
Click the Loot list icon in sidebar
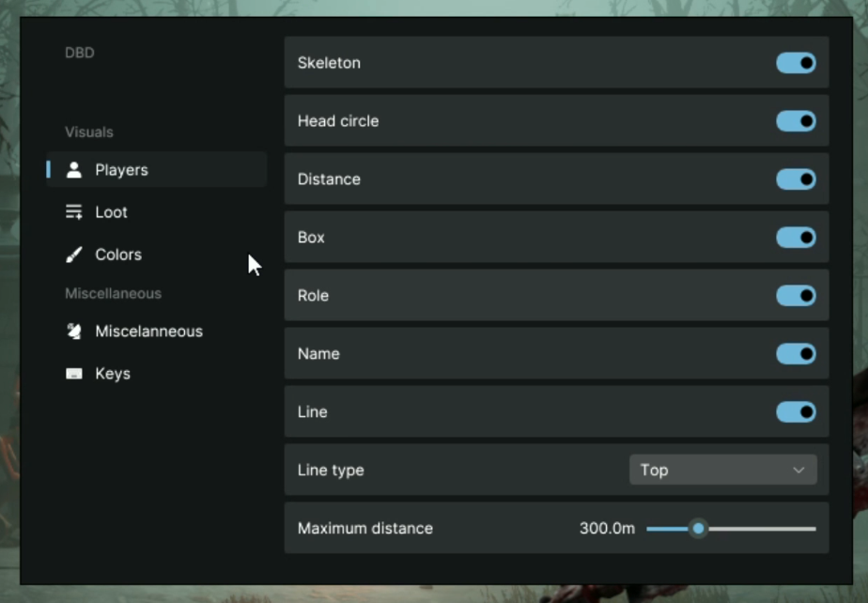[74, 212]
